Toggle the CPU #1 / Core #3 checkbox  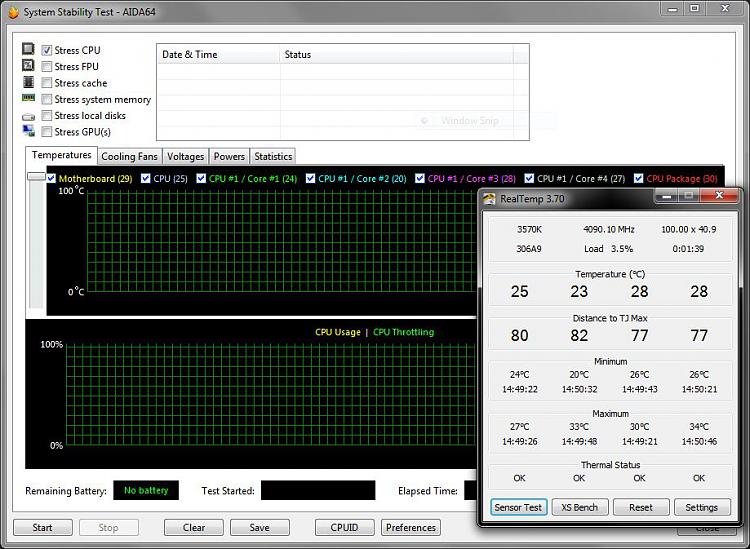419,178
